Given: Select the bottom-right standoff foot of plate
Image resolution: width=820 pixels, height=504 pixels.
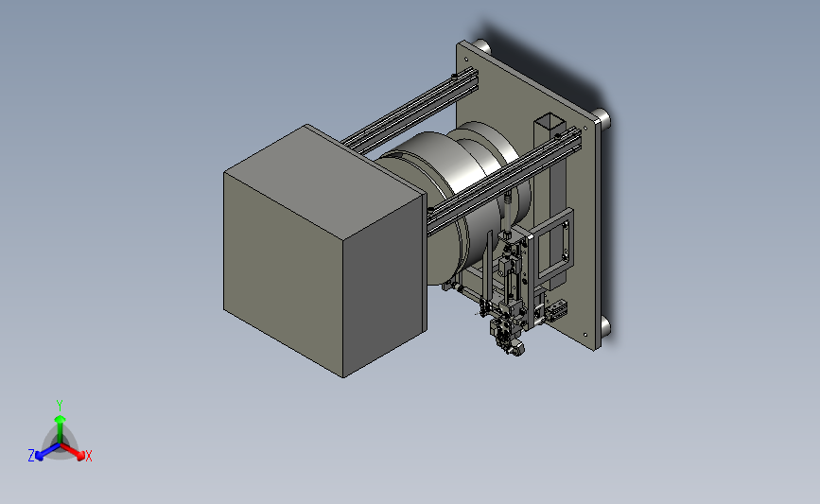Looking at the screenshot, I should pyautogui.click(x=604, y=327).
